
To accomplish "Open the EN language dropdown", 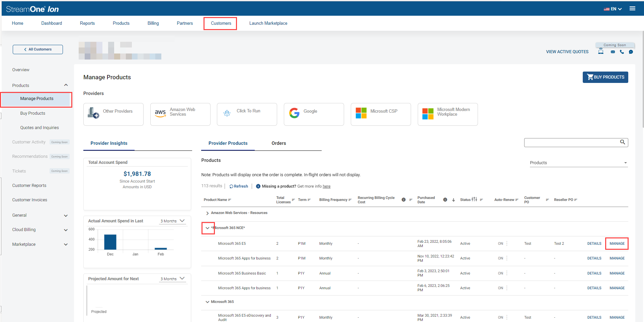I will click(613, 9).
